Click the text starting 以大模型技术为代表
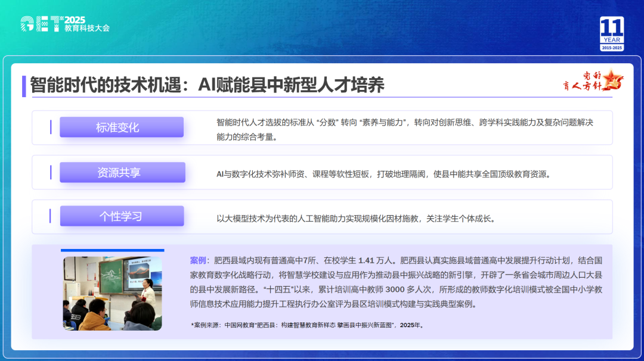The image size is (644, 361). coord(356,219)
